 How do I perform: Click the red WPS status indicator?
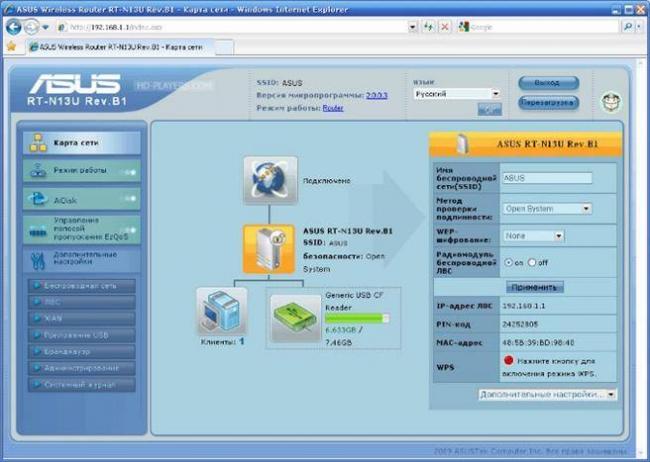point(509,360)
